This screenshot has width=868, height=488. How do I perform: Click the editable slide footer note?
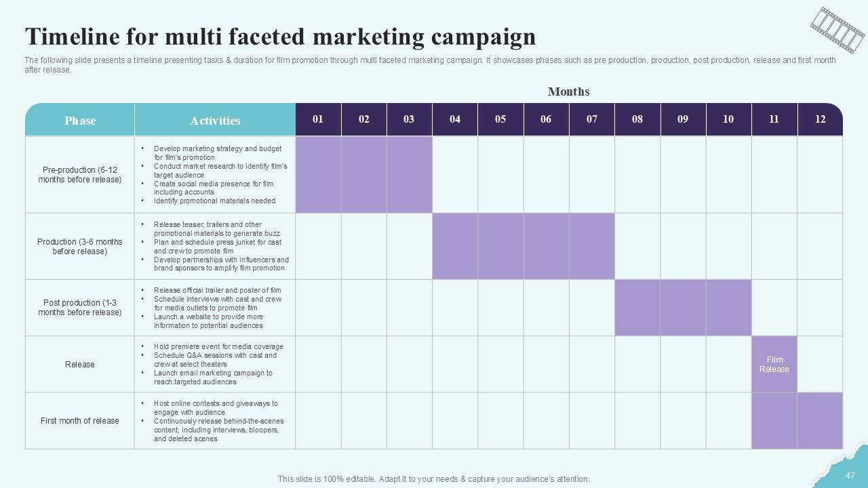[x=434, y=479]
